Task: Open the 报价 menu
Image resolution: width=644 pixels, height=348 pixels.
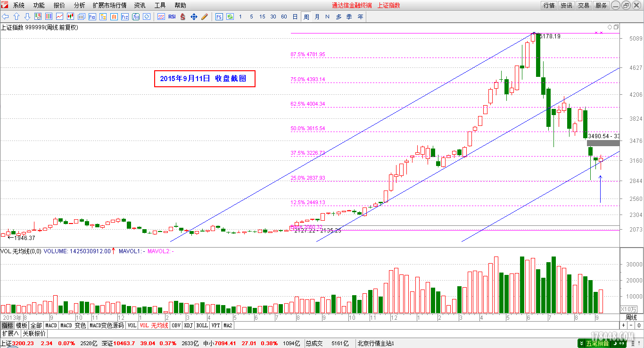Action: point(59,6)
